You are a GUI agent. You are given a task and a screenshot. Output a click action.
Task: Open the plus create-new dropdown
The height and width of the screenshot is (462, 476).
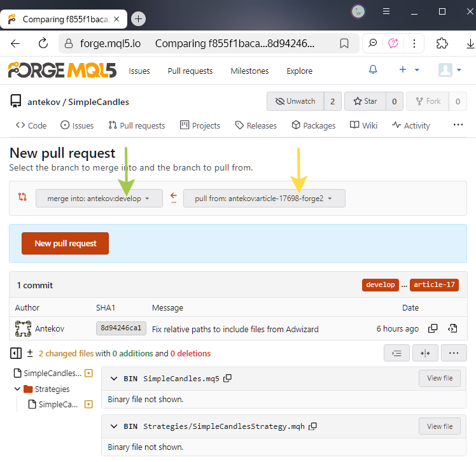[409, 70]
